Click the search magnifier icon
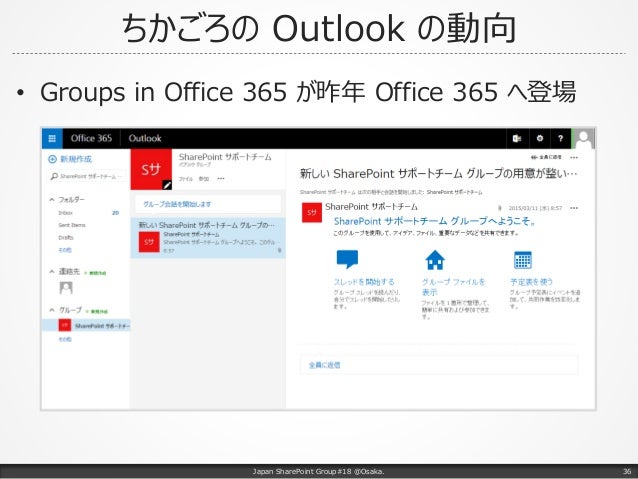 54,177
